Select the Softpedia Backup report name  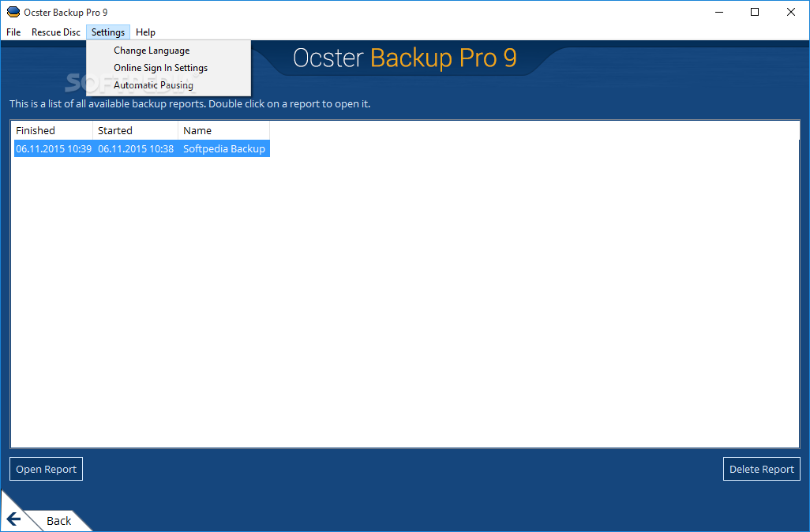coord(223,148)
